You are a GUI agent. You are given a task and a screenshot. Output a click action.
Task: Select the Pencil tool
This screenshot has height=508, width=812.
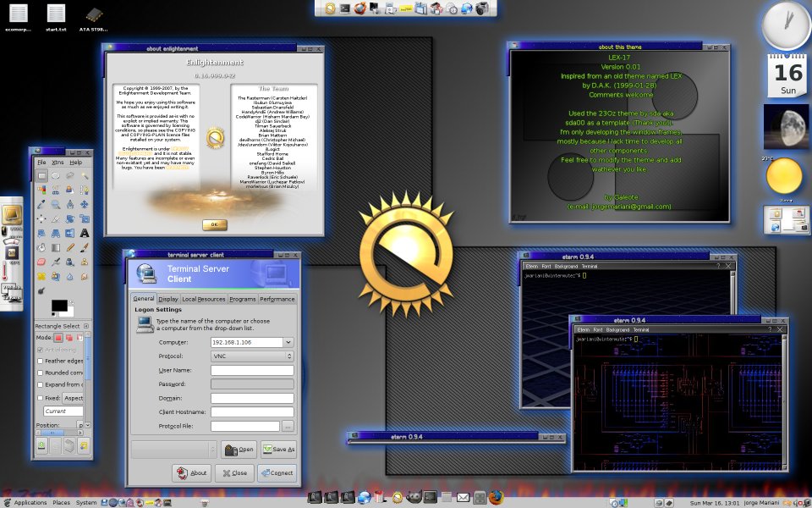point(70,247)
